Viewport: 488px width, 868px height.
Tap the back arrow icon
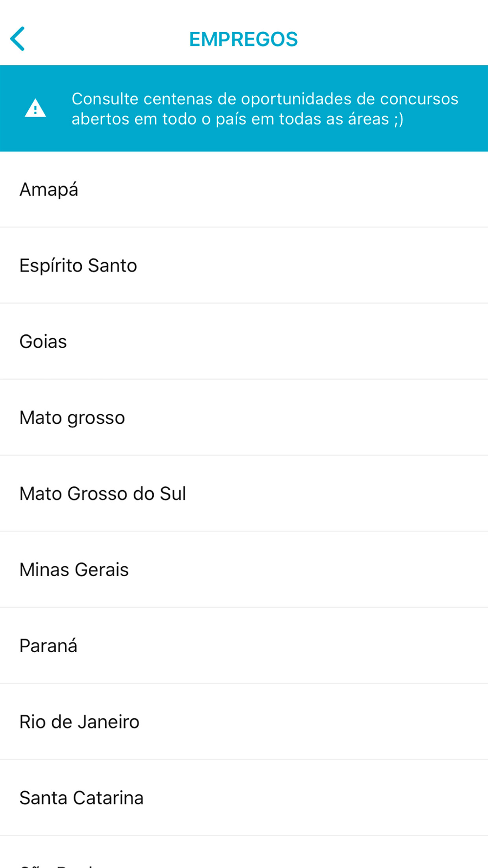[18, 39]
